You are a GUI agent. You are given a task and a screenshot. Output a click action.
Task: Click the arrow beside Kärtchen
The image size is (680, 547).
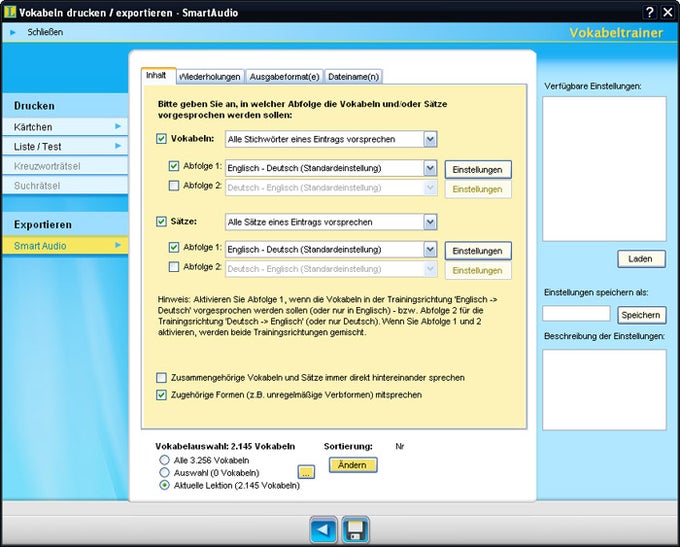118,126
